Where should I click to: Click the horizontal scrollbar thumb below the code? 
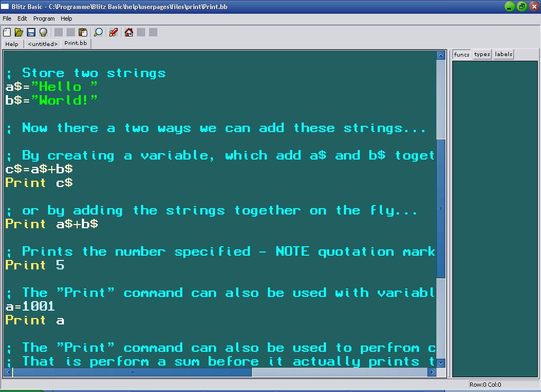point(132,372)
